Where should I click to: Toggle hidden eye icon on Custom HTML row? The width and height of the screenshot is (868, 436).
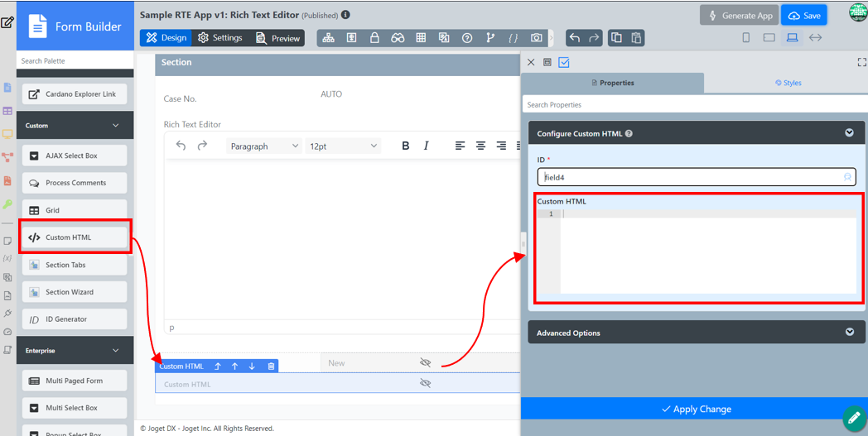pos(426,384)
